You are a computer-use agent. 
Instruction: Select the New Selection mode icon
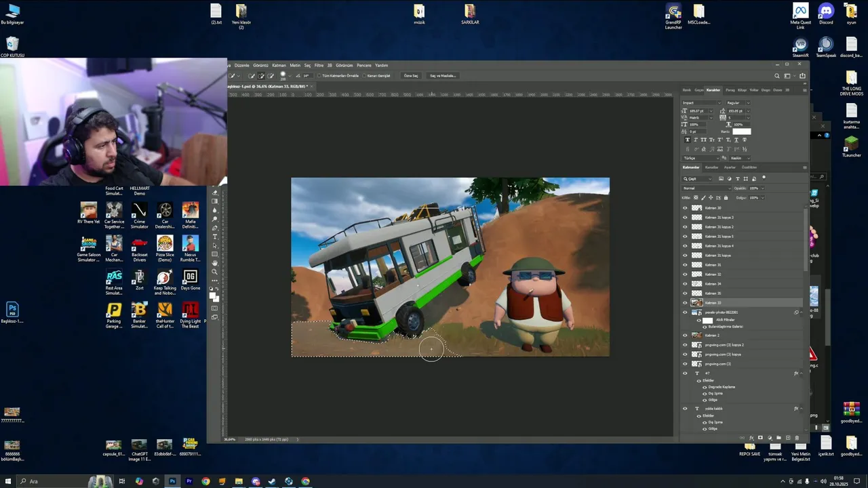251,76
